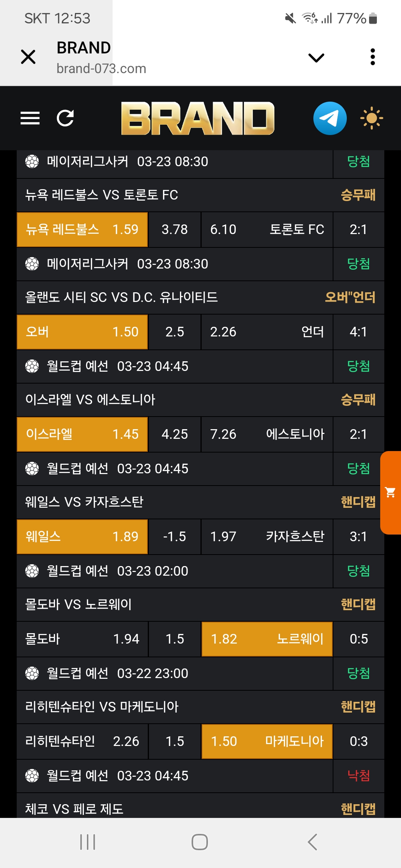Tap the BRAND logo

pos(198,118)
